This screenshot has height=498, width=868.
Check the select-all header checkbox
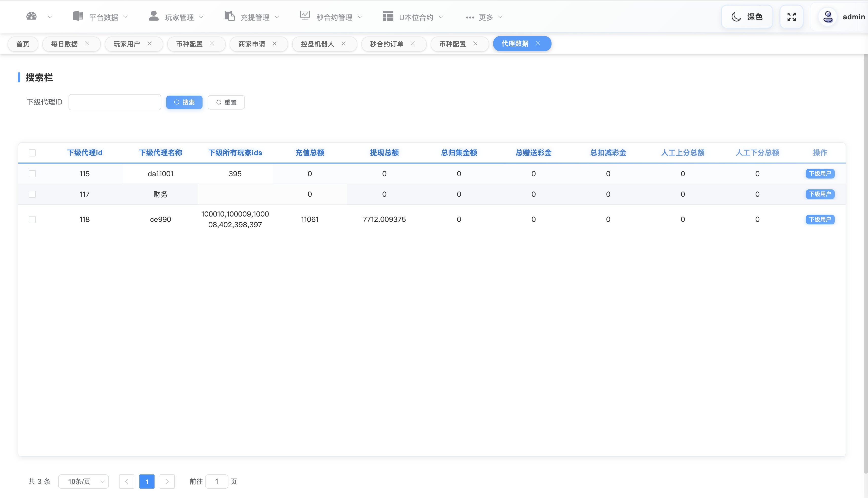click(32, 153)
